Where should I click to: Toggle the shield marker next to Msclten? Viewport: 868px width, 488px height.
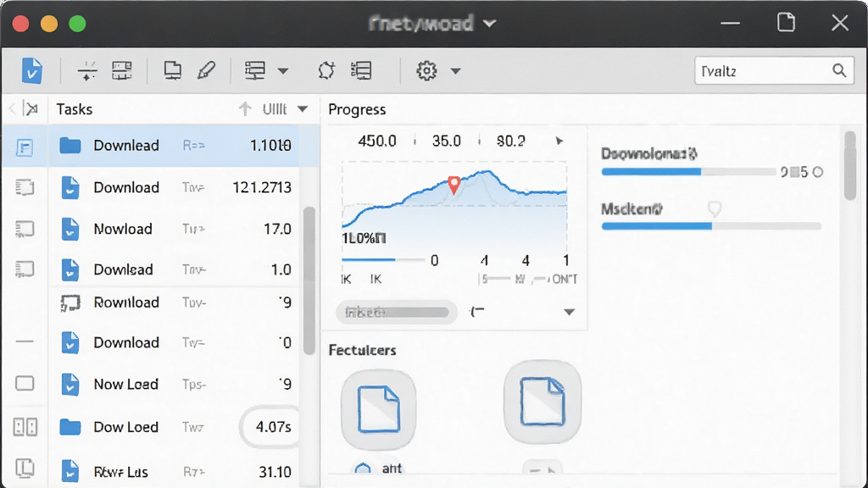[x=715, y=209]
